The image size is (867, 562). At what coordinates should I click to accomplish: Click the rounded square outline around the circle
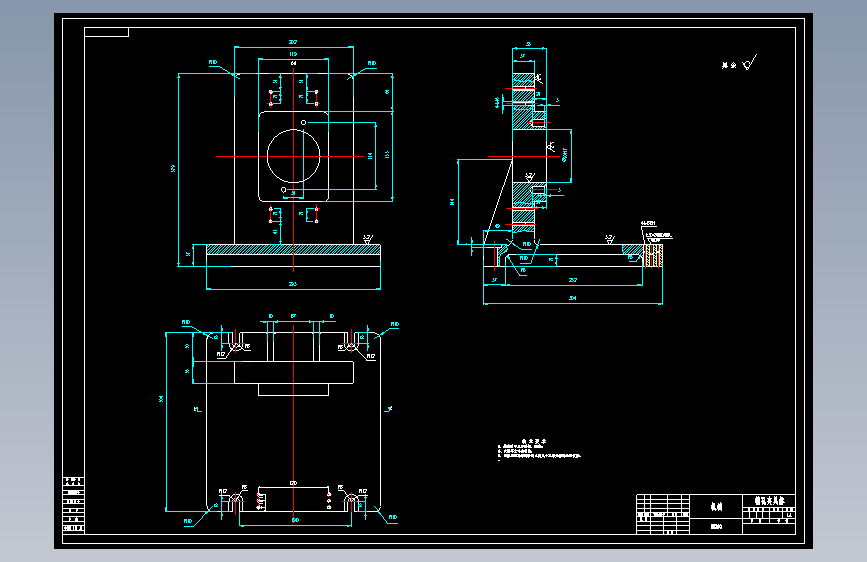[294, 157]
